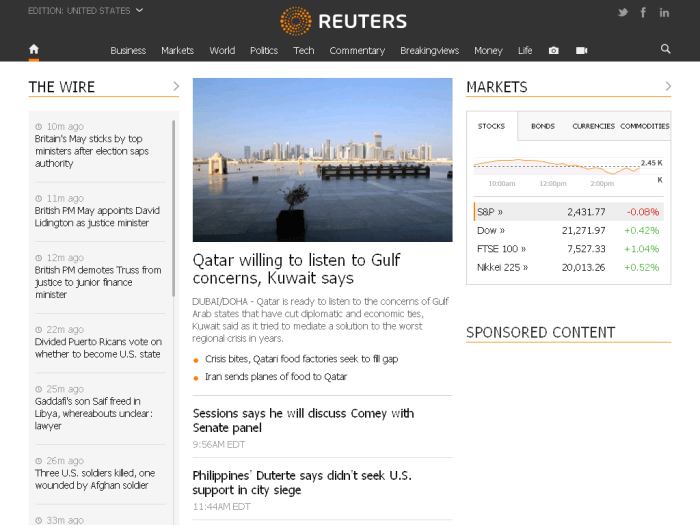Open Three U.S. soldiers killed story
700x525 pixels.
click(95, 479)
